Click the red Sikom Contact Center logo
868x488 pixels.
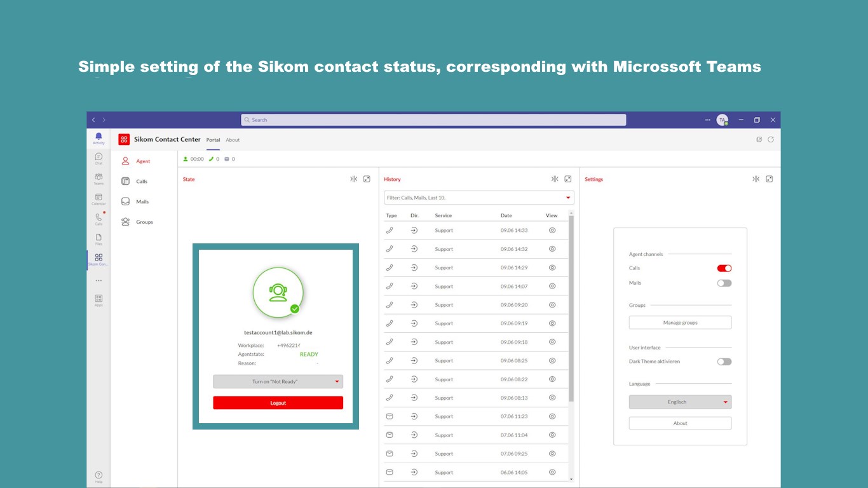(x=124, y=139)
